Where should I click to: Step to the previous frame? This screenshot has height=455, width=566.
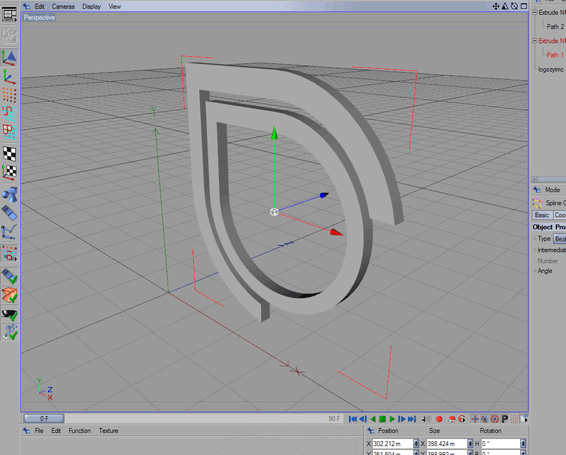click(x=363, y=419)
